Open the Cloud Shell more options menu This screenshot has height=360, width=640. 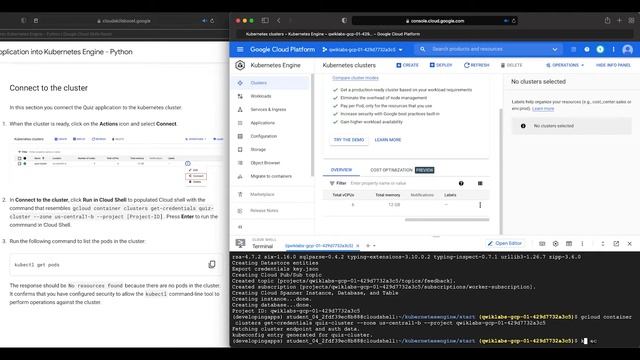pos(582,244)
